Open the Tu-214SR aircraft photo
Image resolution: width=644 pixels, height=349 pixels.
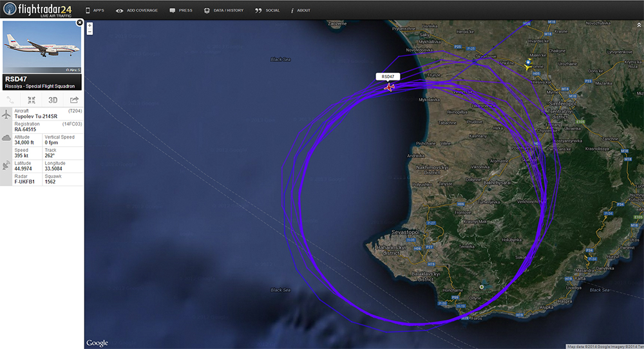tap(42, 47)
